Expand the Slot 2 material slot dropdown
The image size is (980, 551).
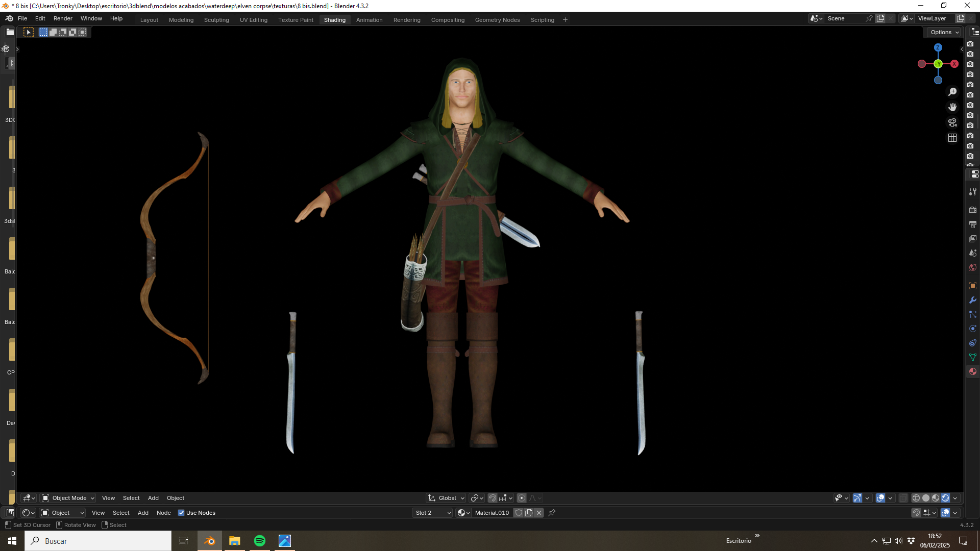[x=433, y=513]
